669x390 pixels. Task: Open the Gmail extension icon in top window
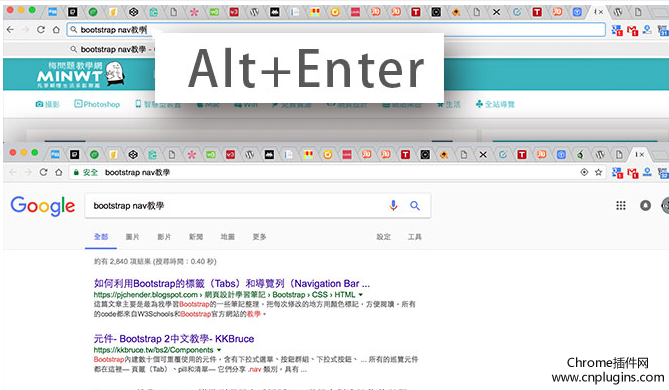click(632, 30)
